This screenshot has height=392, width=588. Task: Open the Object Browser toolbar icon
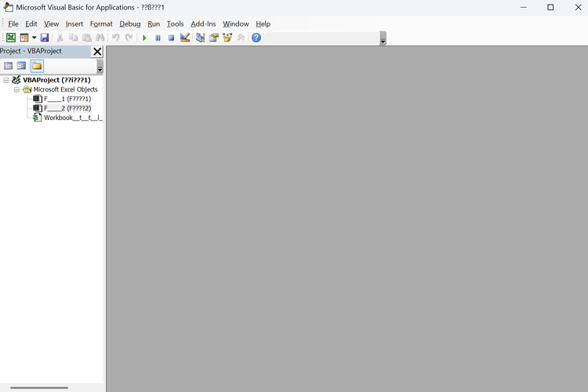(227, 38)
